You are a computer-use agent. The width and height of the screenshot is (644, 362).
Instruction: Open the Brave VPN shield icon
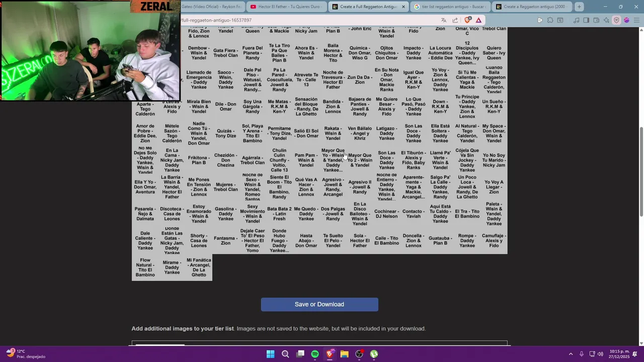click(616, 20)
